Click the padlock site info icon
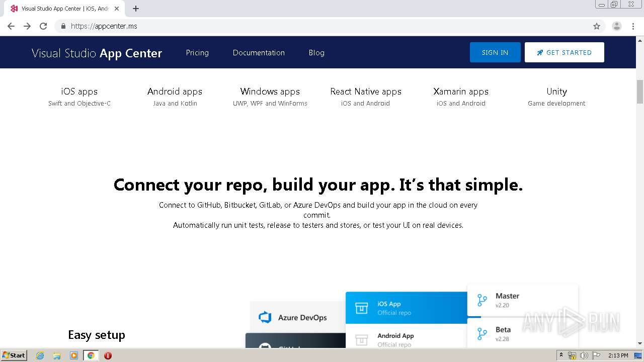 (63, 26)
